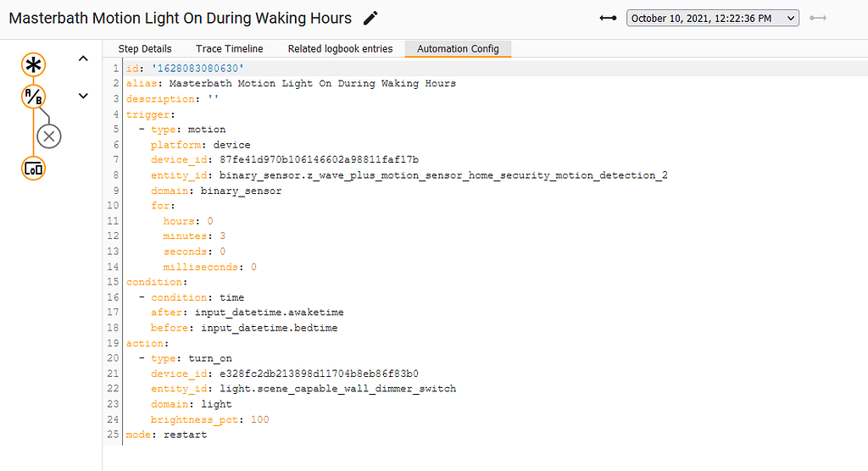Click the 'milliseconds: 0' line

coord(210,268)
